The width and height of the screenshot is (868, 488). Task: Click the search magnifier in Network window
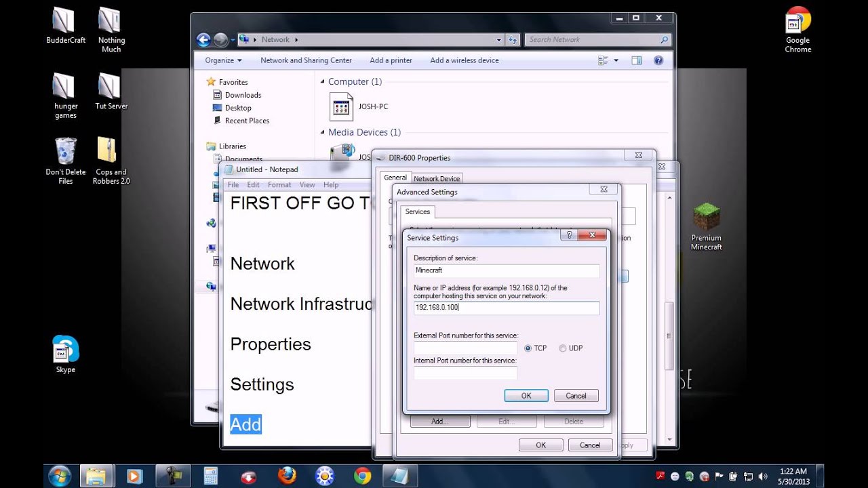(x=664, y=40)
